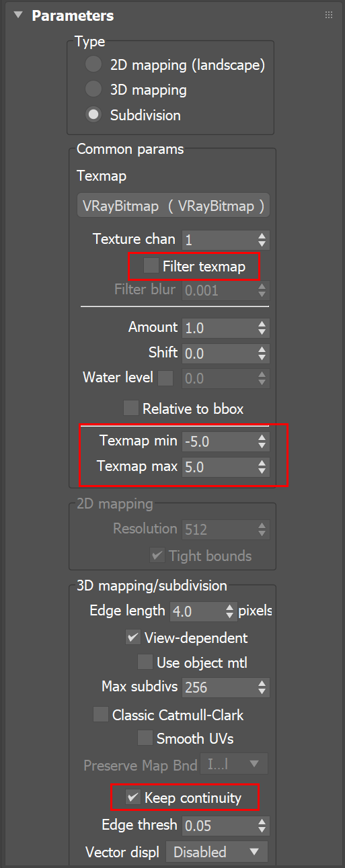345x868 pixels.
Task: Adjust the Texture chan spinner arrows
Action: point(262,240)
